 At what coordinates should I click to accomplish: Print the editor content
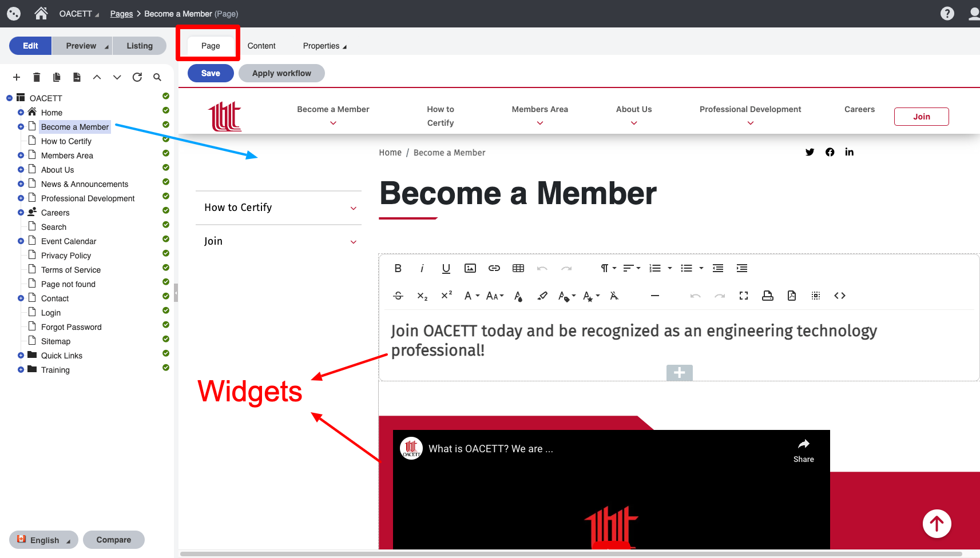pyautogui.click(x=768, y=296)
